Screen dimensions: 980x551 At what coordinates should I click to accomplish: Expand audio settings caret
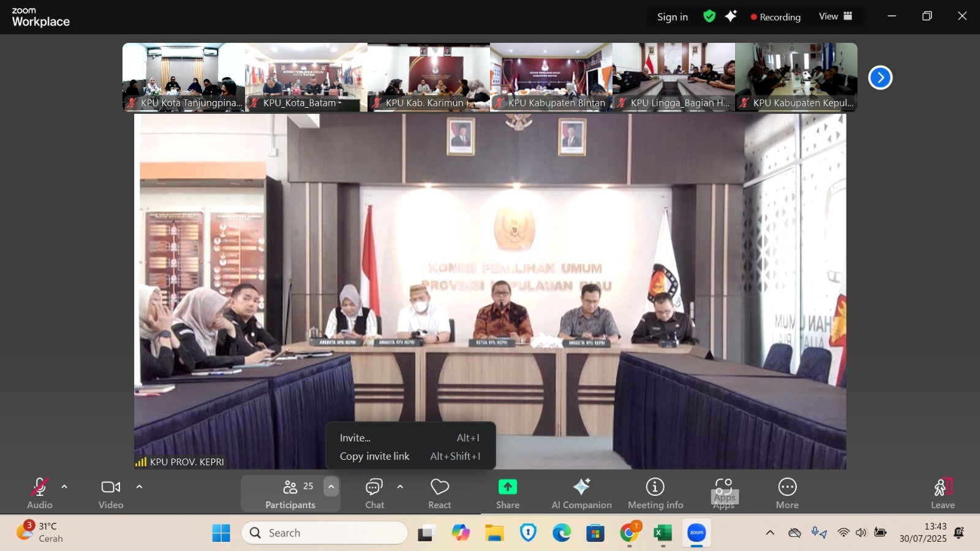(64, 487)
